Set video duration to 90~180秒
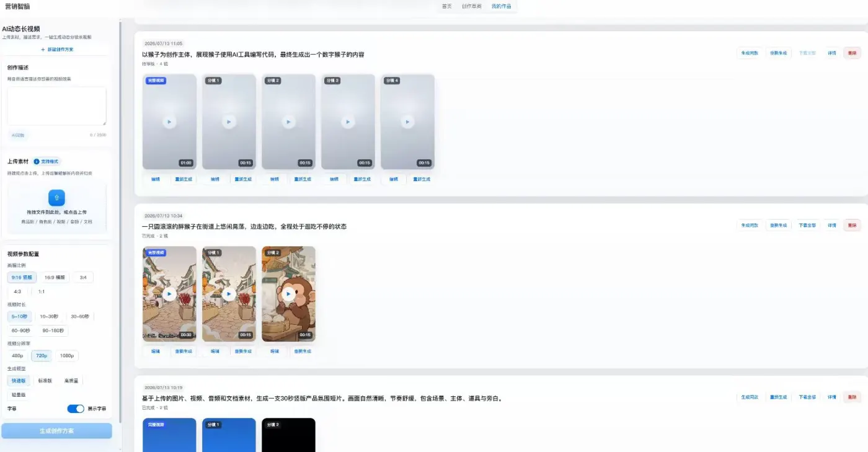The image size is (868, 452). pos(53,330)
